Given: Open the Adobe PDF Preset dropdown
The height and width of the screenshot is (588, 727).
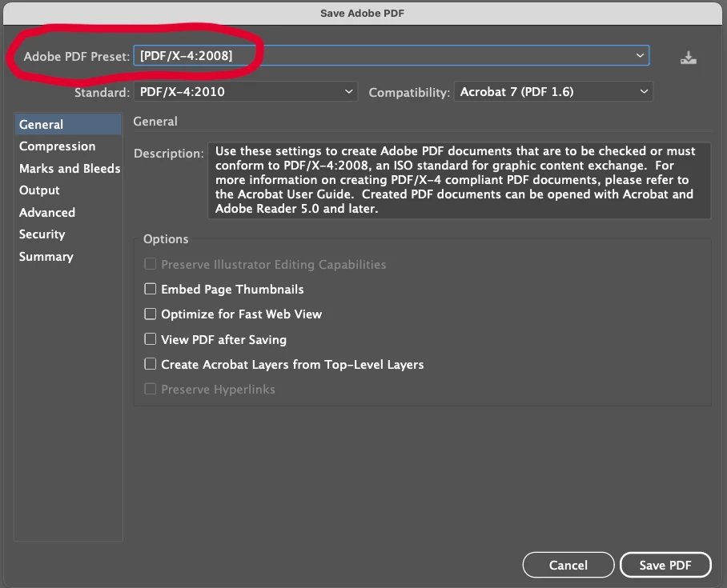Looking at the screenshot, I should point(392,56).
